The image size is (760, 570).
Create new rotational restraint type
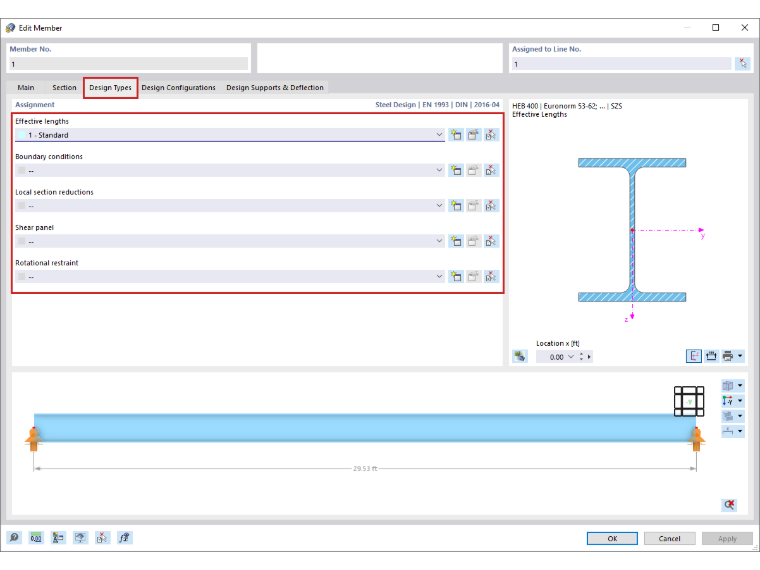coord(456,276)
